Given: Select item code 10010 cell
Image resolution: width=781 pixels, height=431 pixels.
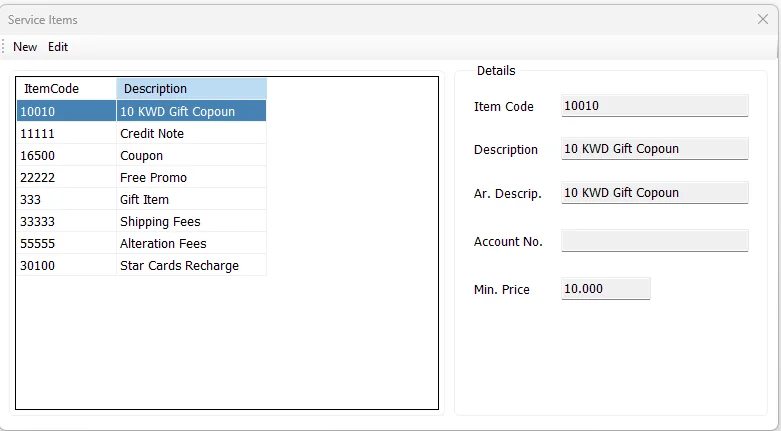Looking at the screenshot, I should [x=66, y=111].
